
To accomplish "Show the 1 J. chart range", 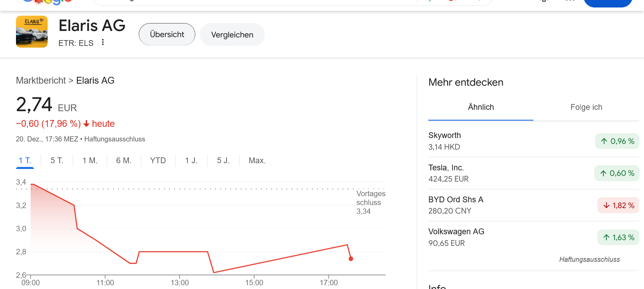I will pos(191,160).
